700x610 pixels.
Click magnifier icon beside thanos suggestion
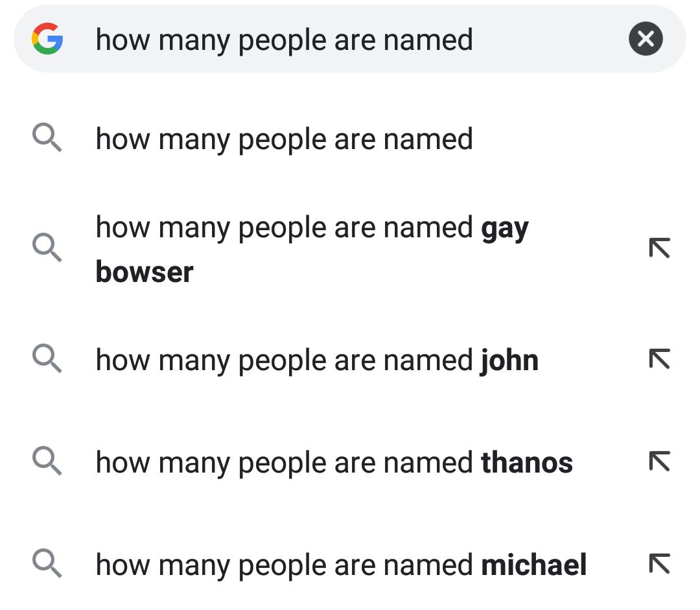pyautogui.click(x=47, y=462)
